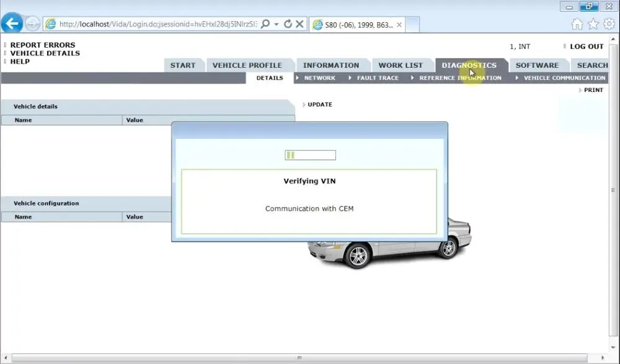Open favorites star icon
620x364 pixels.
[593, 24]
